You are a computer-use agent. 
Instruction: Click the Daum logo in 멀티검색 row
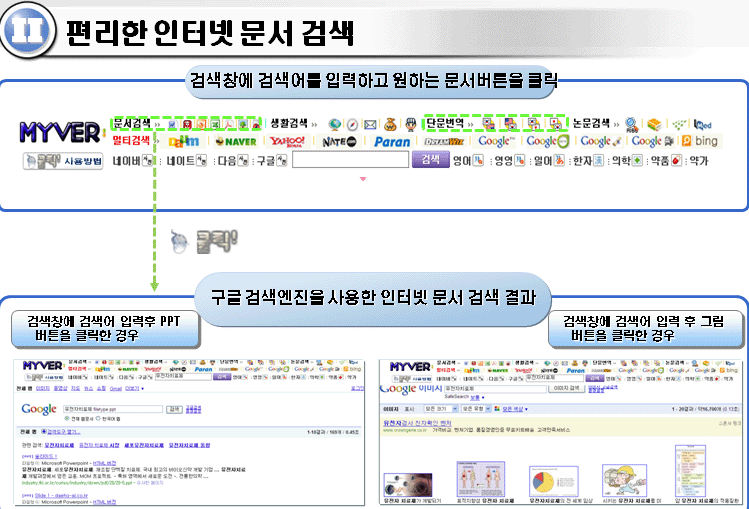click(x=183, y=141)
